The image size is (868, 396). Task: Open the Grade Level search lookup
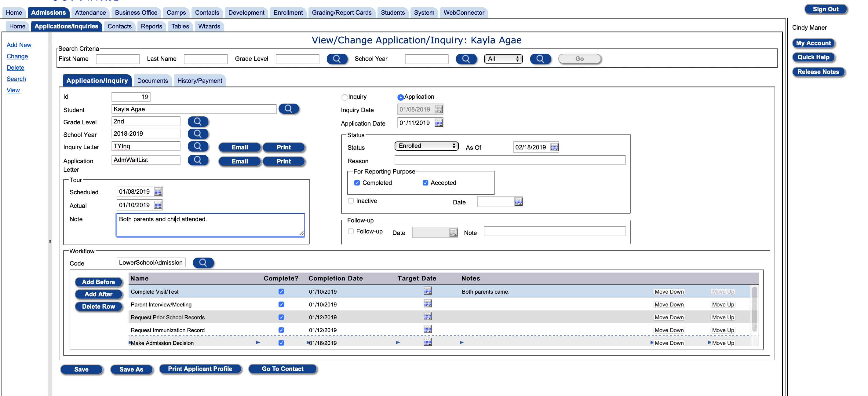click(x=198, y=121)
